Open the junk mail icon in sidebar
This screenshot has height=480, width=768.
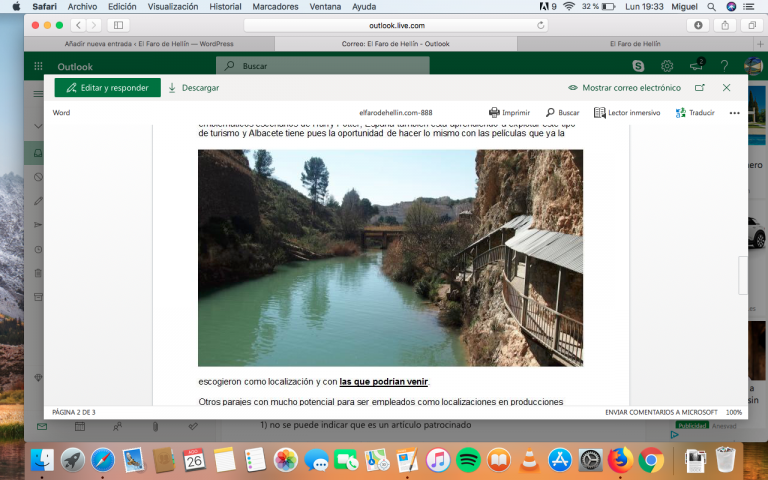point(38,177)
